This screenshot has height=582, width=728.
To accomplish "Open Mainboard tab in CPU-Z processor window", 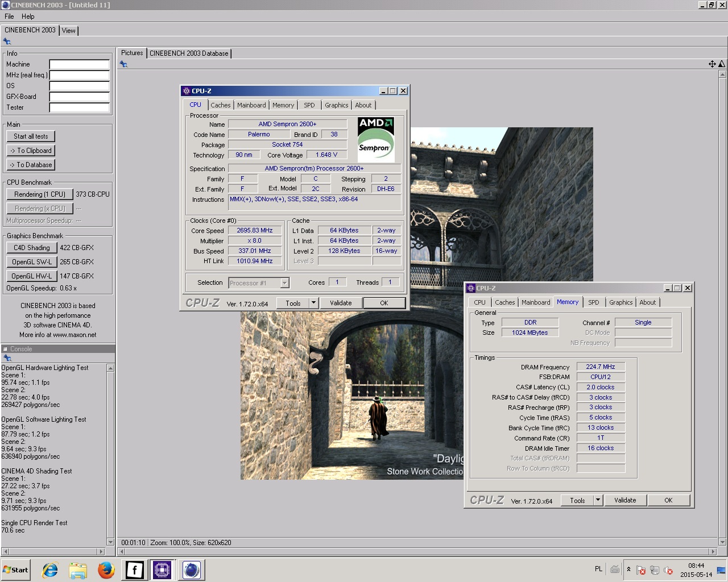I will [251, 105].
